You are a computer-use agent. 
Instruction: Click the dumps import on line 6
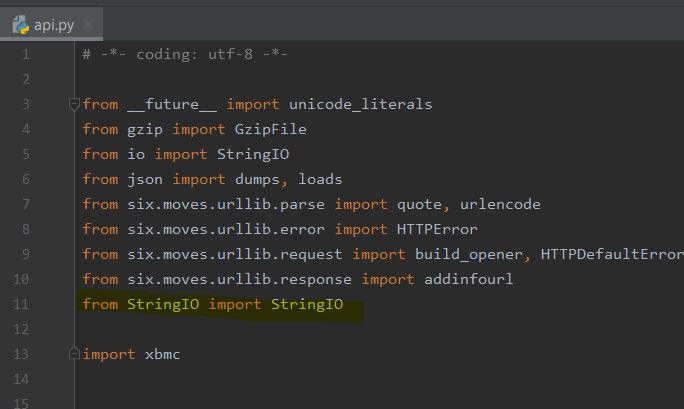click(257, 179)
